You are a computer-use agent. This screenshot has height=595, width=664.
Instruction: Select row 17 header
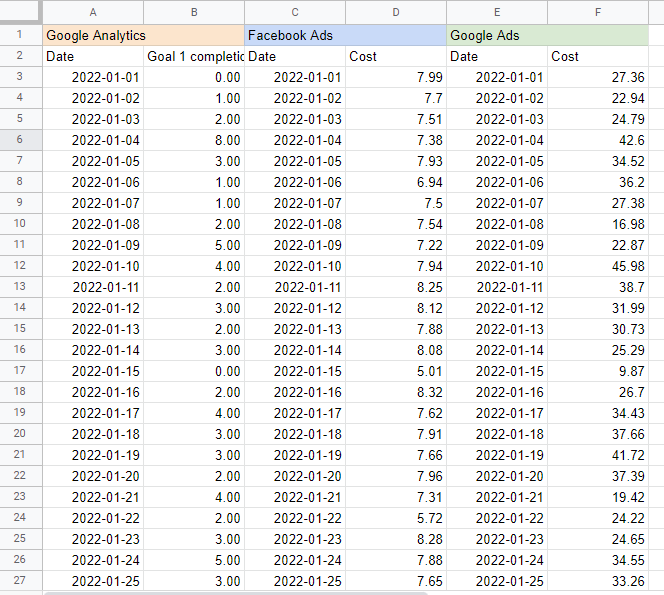coord(21,371)
